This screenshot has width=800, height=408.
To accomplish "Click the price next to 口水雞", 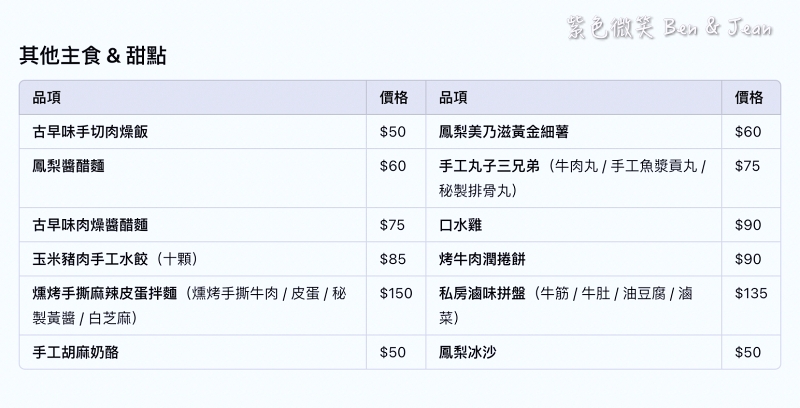I will [748, 225].
